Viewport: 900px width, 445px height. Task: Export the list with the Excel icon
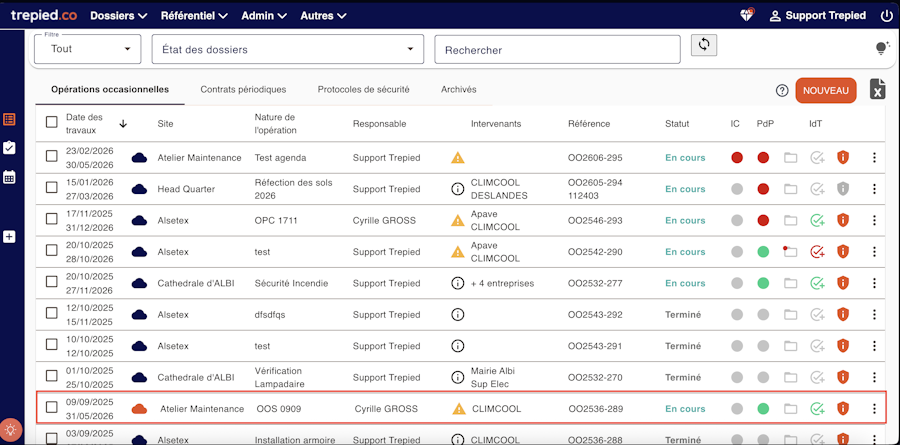click(877, 90)
